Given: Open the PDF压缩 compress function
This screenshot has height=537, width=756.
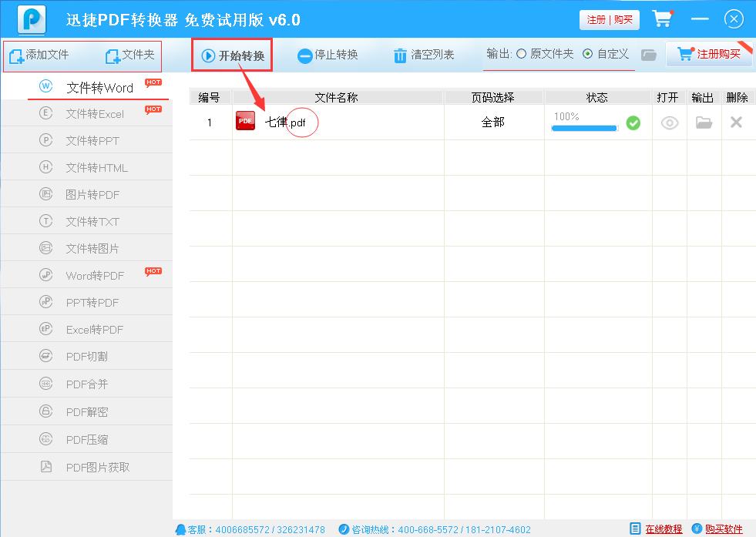Looking at the screenshot, I should (x=87, y=439).
